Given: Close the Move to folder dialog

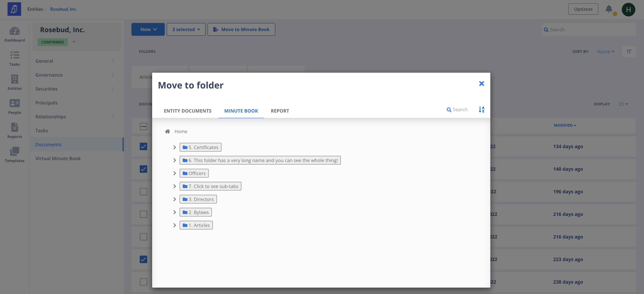Looking at the screenshot, I should point(481,84).
